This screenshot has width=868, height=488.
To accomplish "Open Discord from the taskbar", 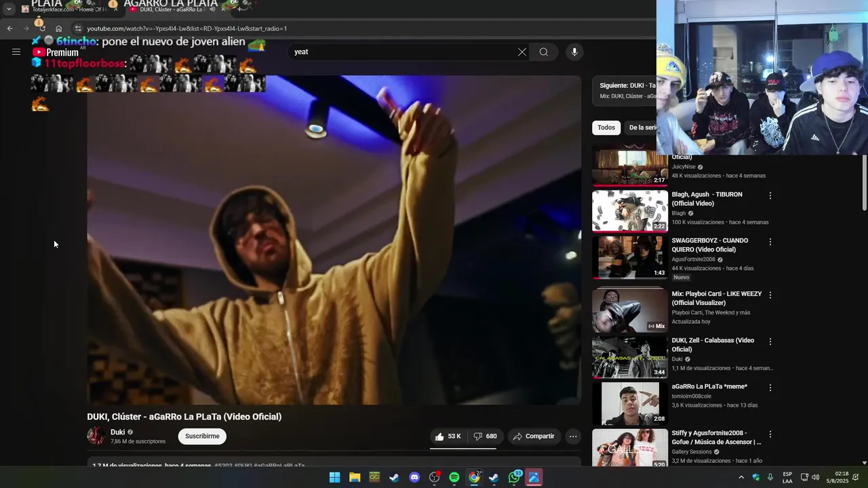I will coord(414,477).
